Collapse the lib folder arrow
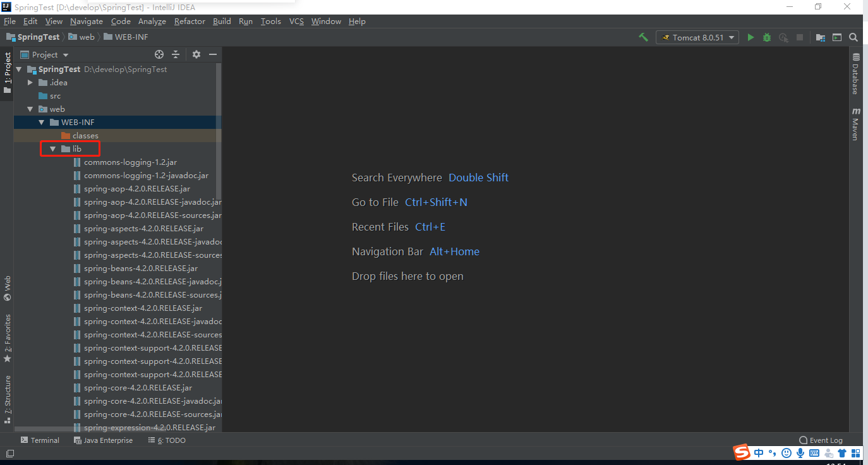868x465 pixels. point(53,149)
